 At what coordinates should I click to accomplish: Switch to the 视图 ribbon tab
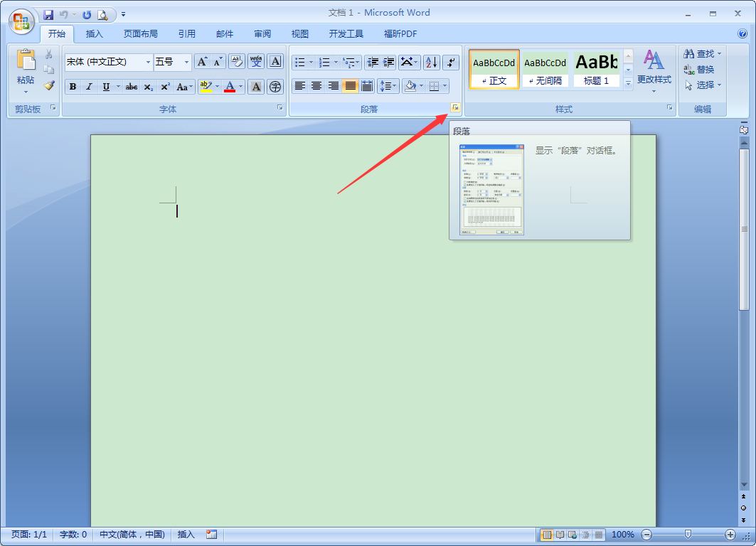point(299,33)
